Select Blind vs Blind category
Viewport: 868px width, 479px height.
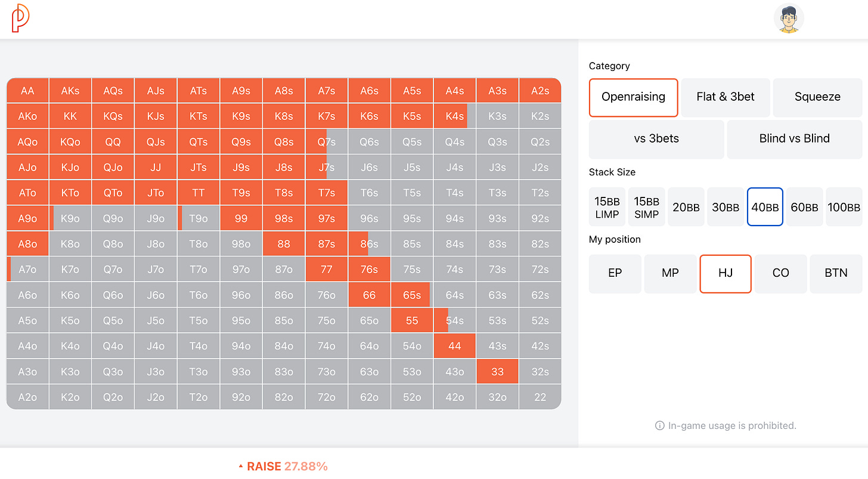(x=794, y=139)
